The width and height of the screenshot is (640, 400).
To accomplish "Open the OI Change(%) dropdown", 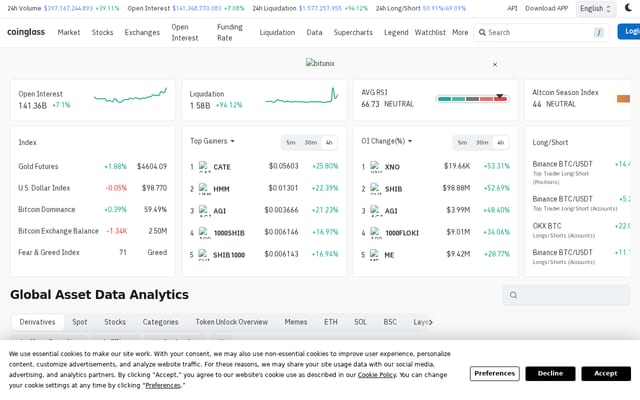I will click(x=387, y=141).
